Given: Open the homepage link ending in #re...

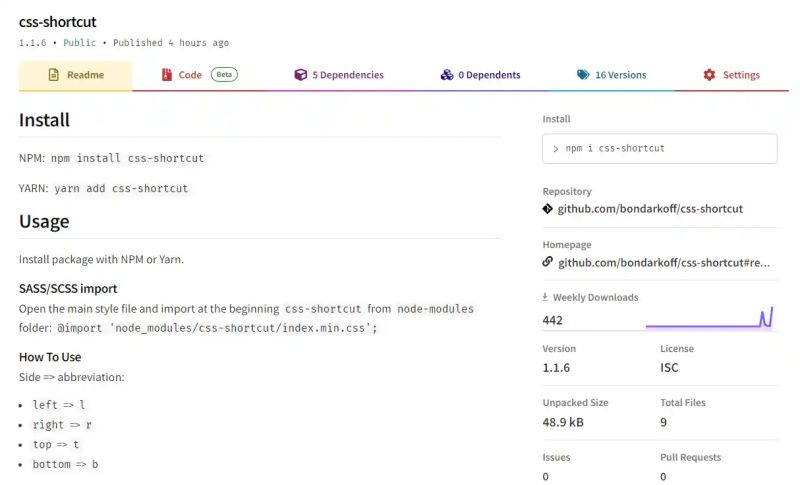Looking at the screenshot, I should [x=664, y=263].
